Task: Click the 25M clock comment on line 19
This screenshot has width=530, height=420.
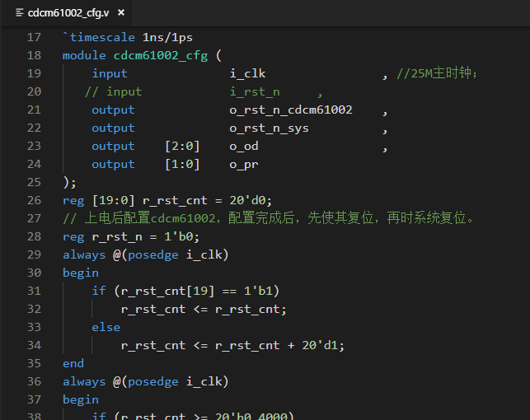Action: coord(437,73)
